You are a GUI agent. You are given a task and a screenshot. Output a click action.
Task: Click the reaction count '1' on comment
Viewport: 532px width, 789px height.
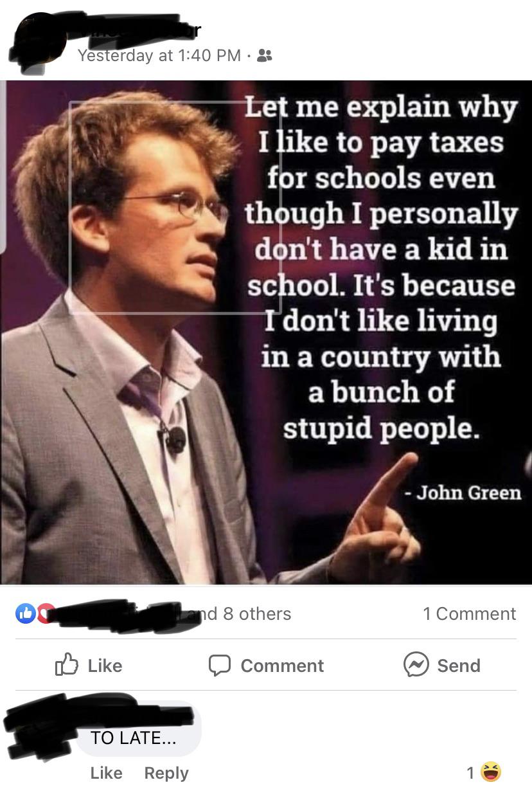pyautogui.click(x=470, y=772)
